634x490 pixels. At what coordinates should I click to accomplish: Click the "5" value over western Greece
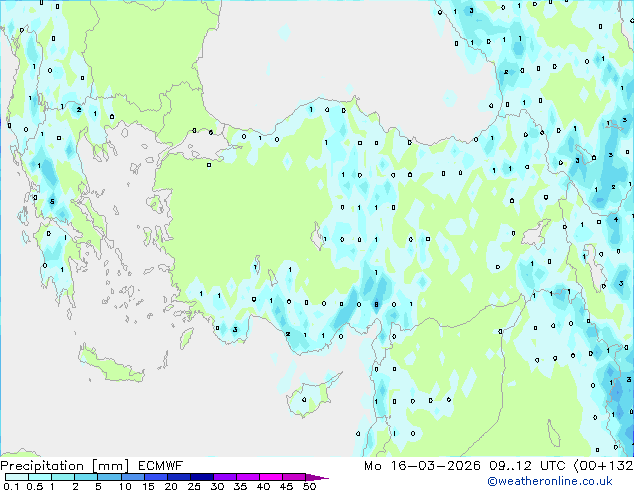(52, 201)
